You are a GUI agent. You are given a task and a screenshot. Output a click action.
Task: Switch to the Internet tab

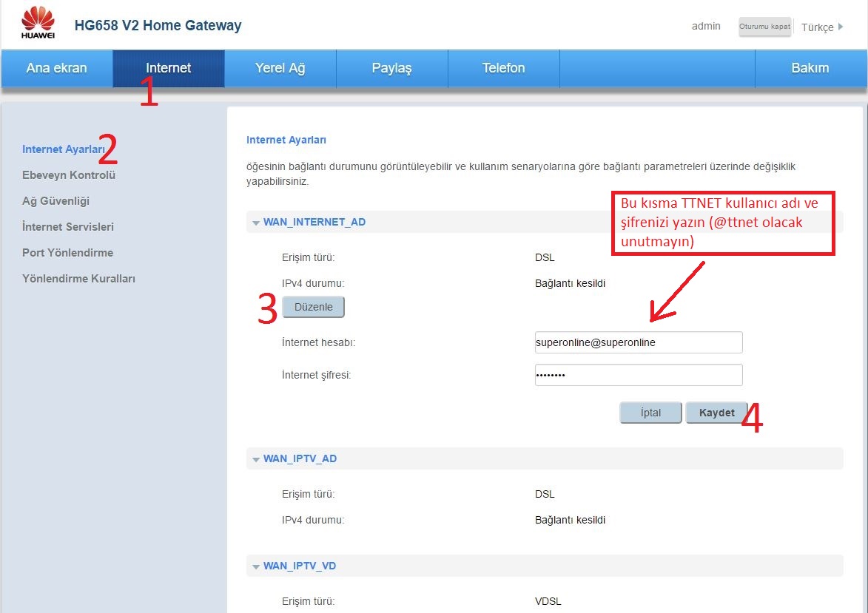pyautogui.click(x=168, y=68)
